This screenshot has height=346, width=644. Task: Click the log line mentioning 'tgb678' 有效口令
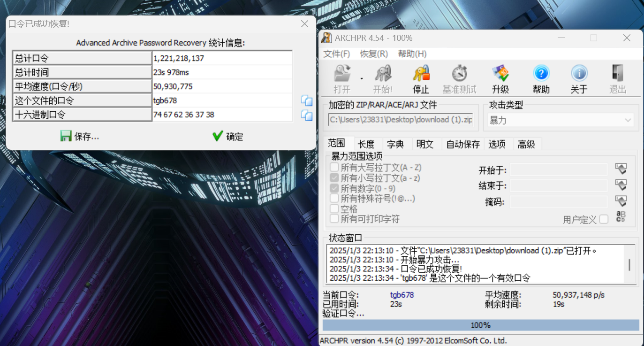click(430, 278)
